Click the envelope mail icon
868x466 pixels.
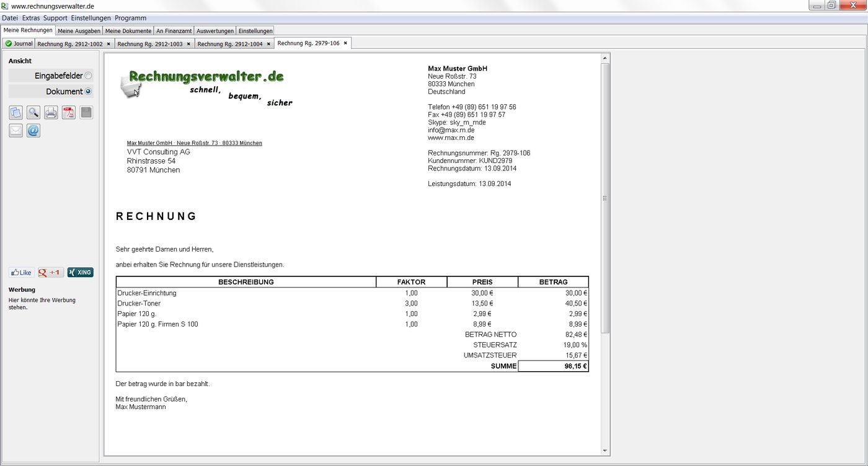[15, 130]
